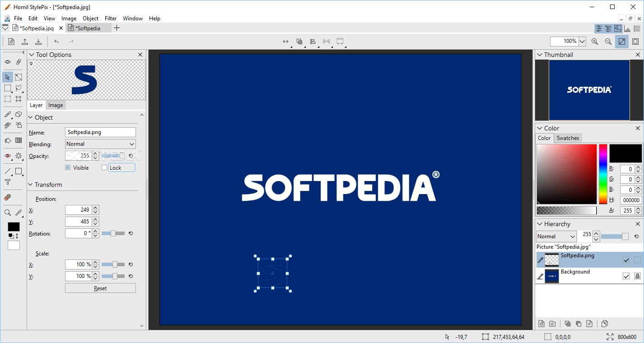Open the Object menu
The width and height of the screenshot is (644, 343).
(90, 19)
